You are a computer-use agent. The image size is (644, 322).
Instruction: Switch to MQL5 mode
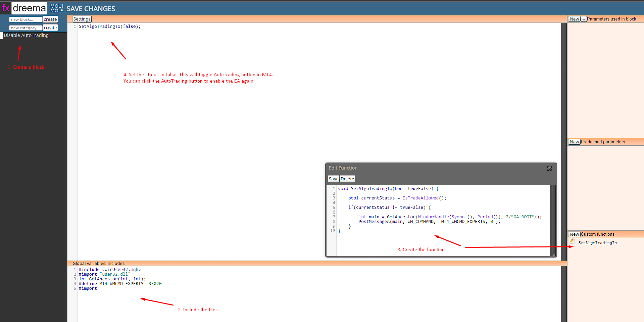pyautogui.click(x=57, y=11)
